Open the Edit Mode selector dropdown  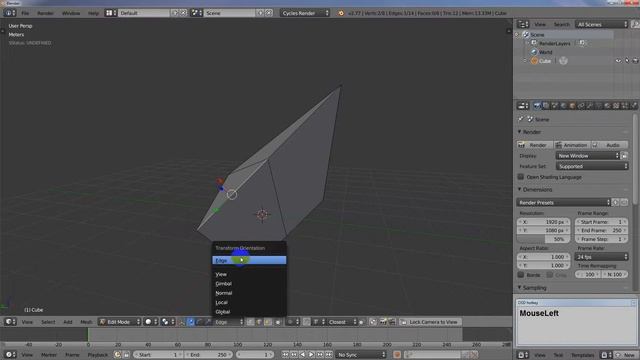tap(119, 322)
